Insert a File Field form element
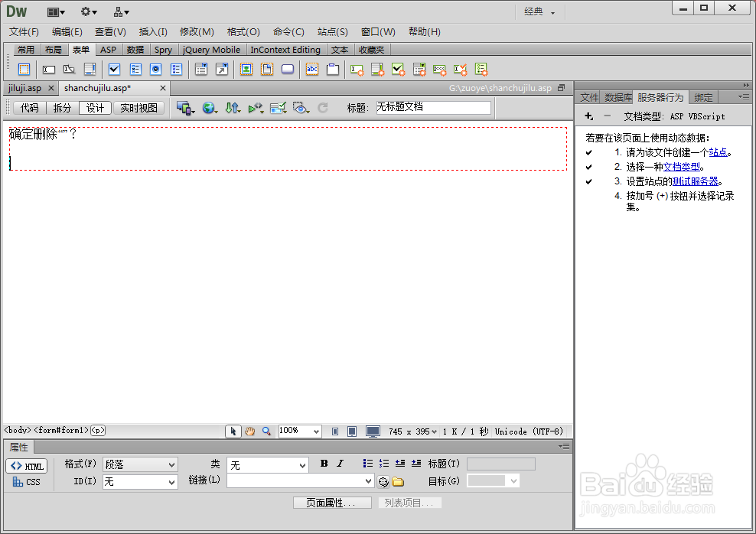 [267, 70]
